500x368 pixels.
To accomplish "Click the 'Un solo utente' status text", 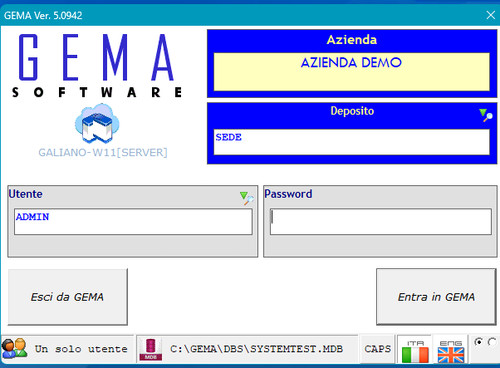I will point(81,349).
